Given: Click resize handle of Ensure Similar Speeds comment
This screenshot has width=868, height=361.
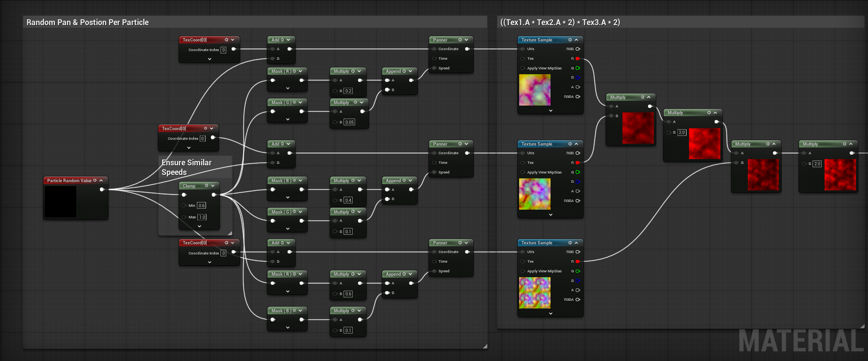Looking at the screenshot, I should coord(230,233).
